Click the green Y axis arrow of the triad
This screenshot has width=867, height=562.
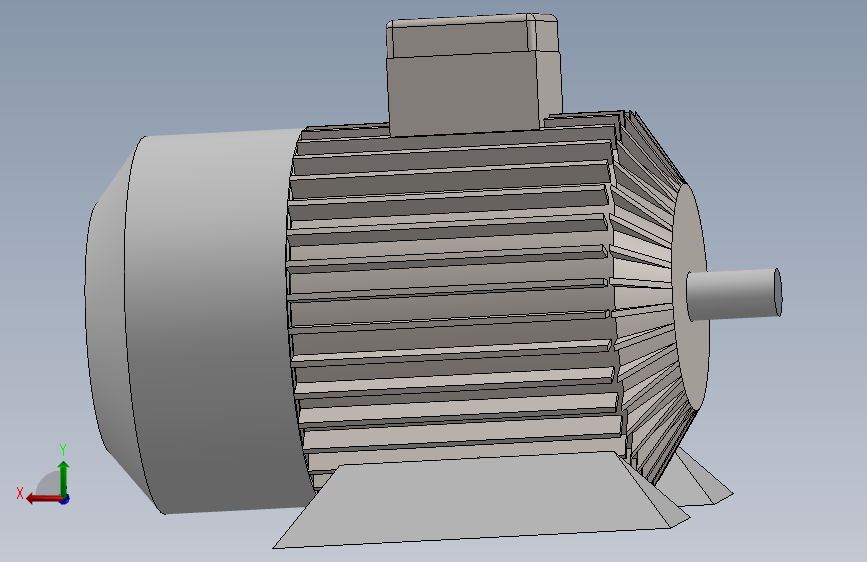[x=64, y=478]
